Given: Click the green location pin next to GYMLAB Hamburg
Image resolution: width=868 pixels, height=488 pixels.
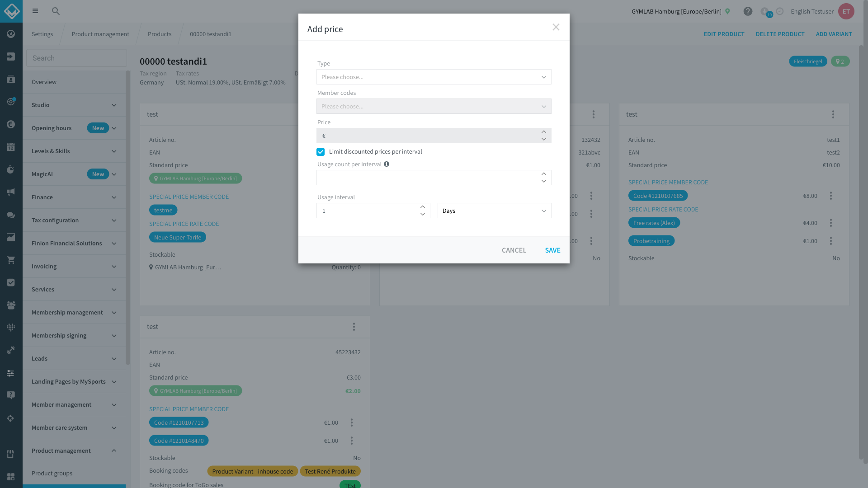Looking at the screenshot, I should pyautogui.click(x=727, y=11).
